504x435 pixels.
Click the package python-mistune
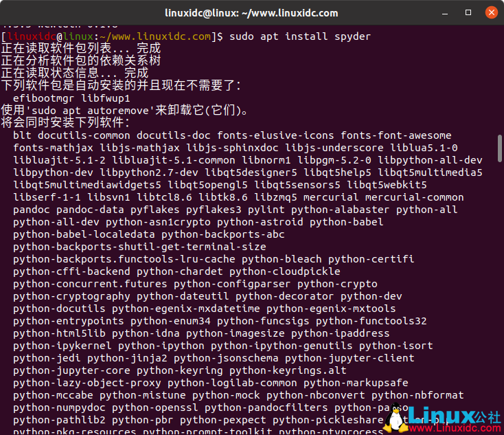143,395
